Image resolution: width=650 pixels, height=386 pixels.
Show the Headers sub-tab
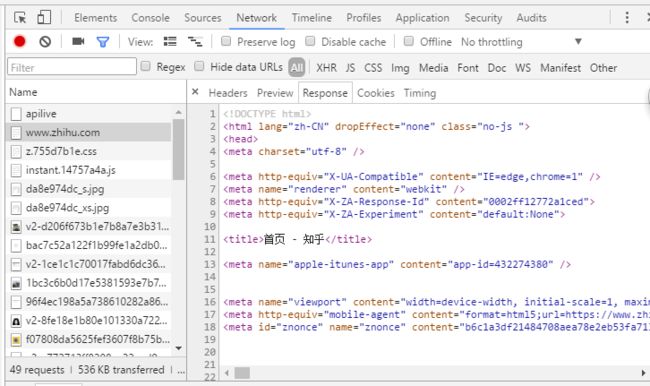click(228, 93)
